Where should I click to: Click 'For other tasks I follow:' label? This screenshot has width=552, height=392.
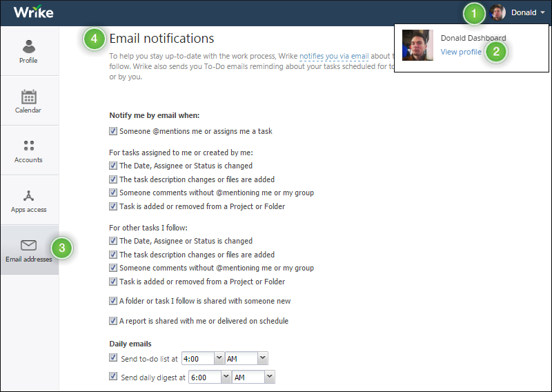[x=148, y=228]
